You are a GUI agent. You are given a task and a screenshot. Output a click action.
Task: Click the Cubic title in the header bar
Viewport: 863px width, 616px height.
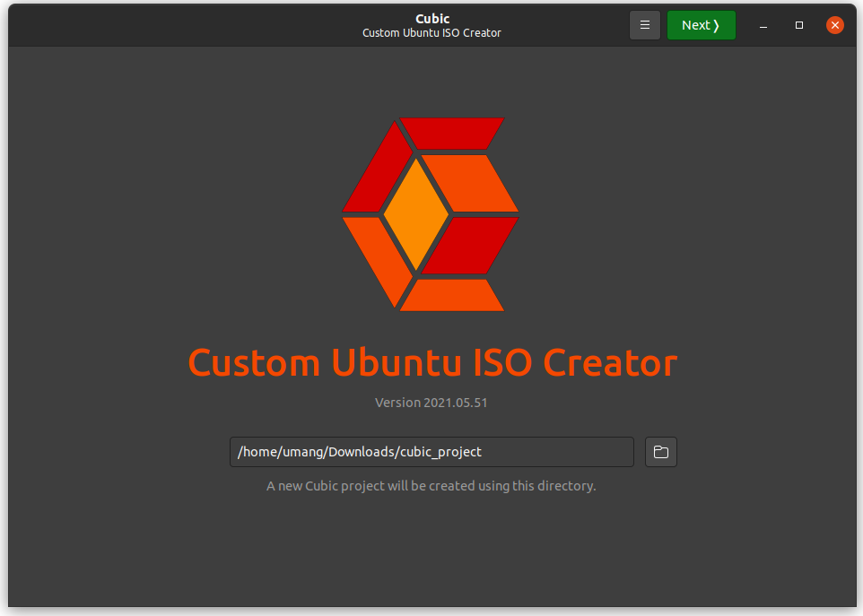[431, 18]
